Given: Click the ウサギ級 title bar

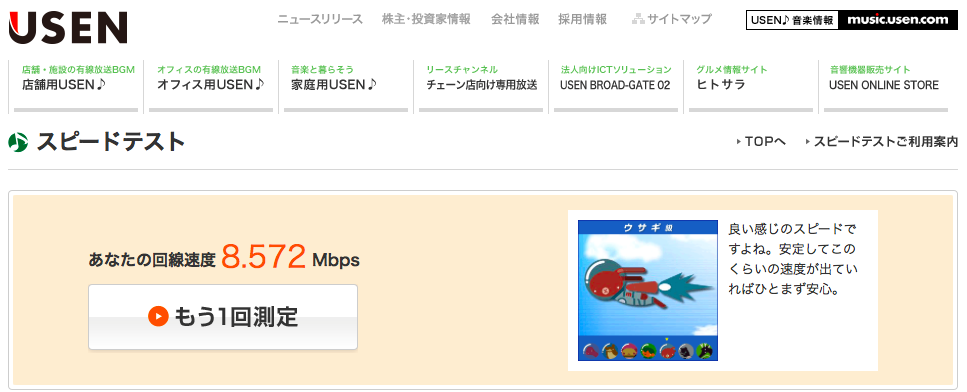Looking at the screenshot, I should point(648,227).
